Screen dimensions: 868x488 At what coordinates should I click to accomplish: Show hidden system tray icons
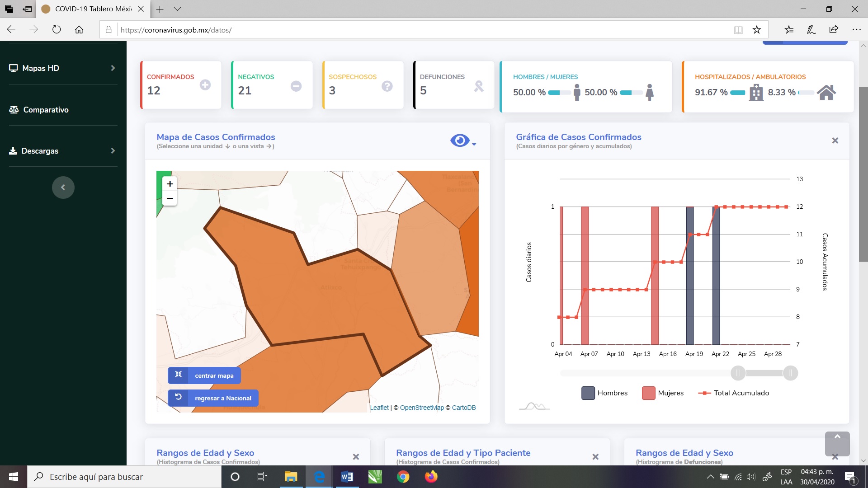[710, 477]
